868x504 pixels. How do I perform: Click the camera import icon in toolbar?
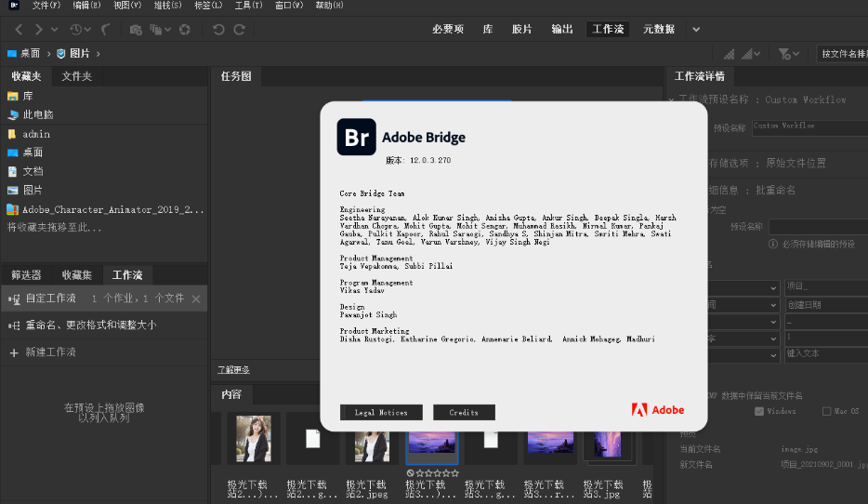(136, 30)
